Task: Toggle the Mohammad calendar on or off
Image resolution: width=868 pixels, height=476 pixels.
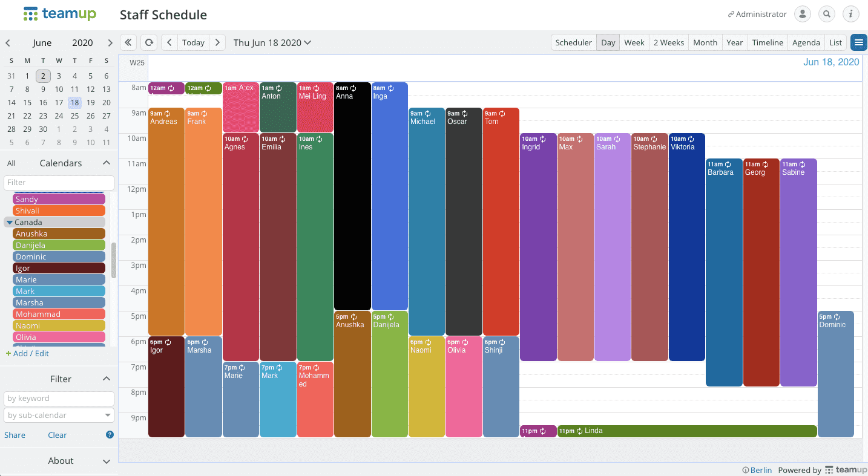Action: click(x=59, y=314)
